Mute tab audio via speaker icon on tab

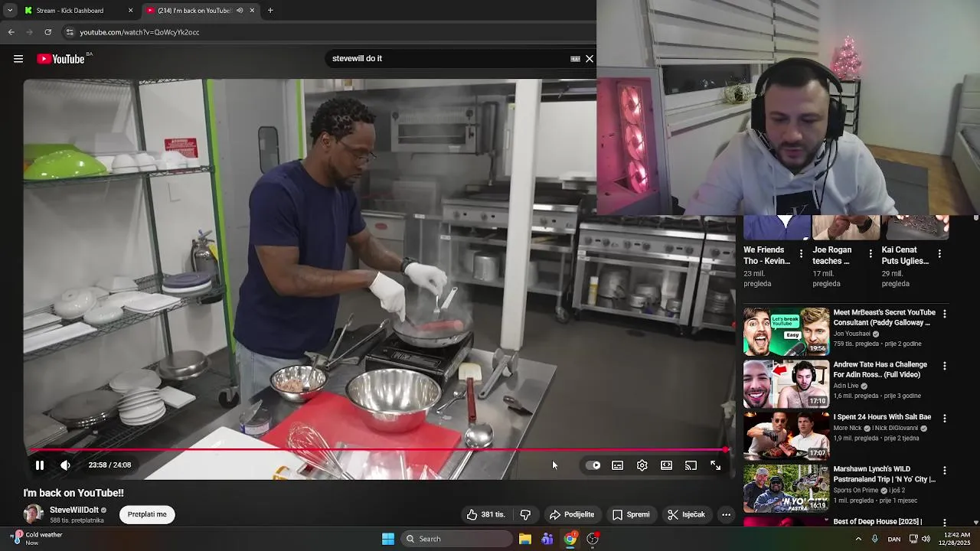240,11
